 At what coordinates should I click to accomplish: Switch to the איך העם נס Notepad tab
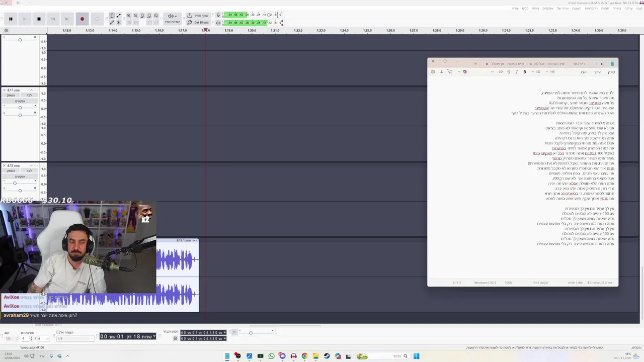click(x=556, y=64)
